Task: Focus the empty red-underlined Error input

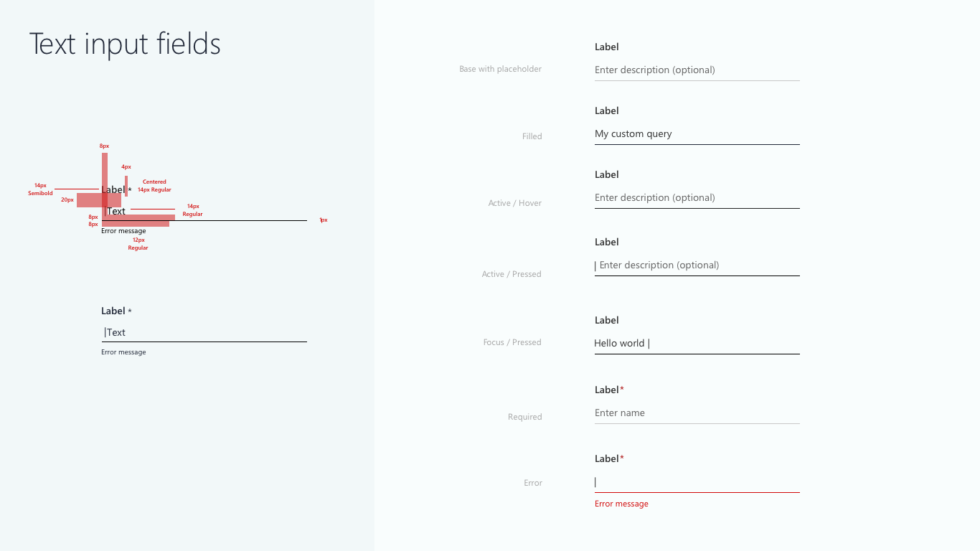Action: click(696, 482)
